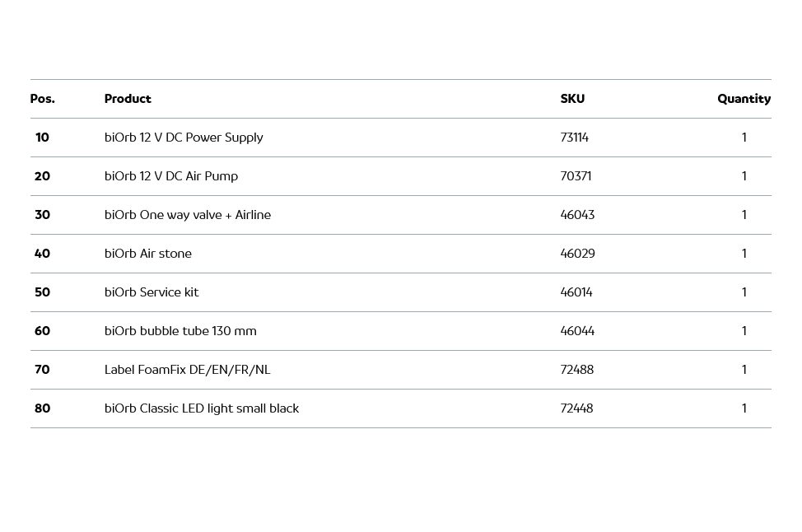The width and height of the screenshot is (802, 532).
Task: Pick biOrb bubble tube 130 mm
Action: click(x=180, y=331)
